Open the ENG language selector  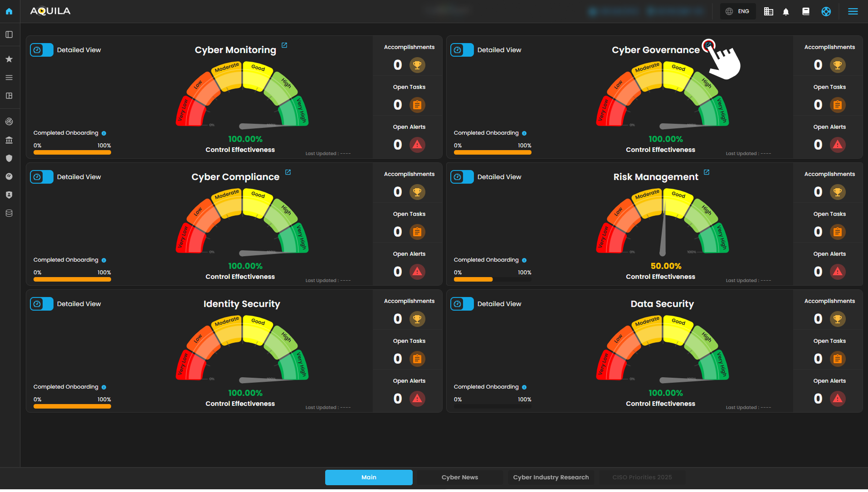coord(737,11)
